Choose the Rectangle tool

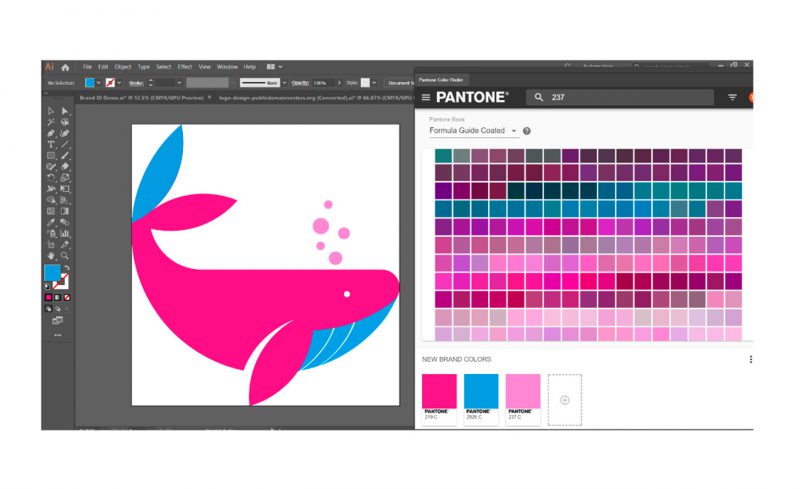pos(51,156)
